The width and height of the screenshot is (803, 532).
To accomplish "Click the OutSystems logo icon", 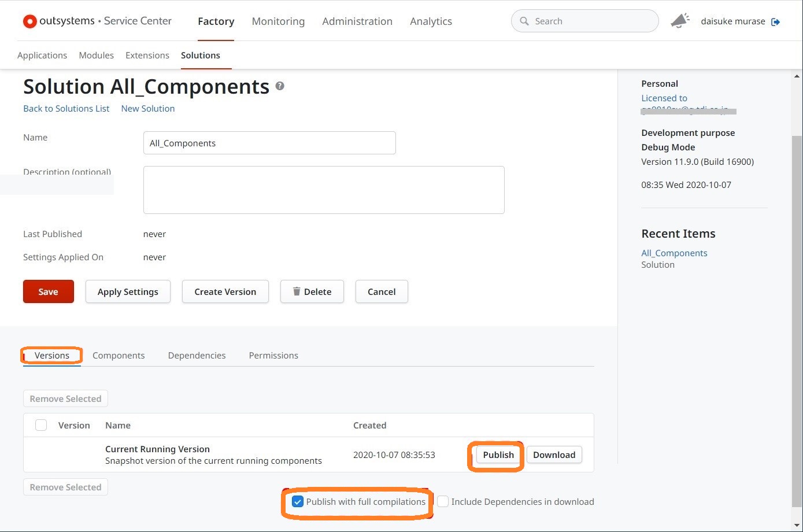I will point(29,21).
